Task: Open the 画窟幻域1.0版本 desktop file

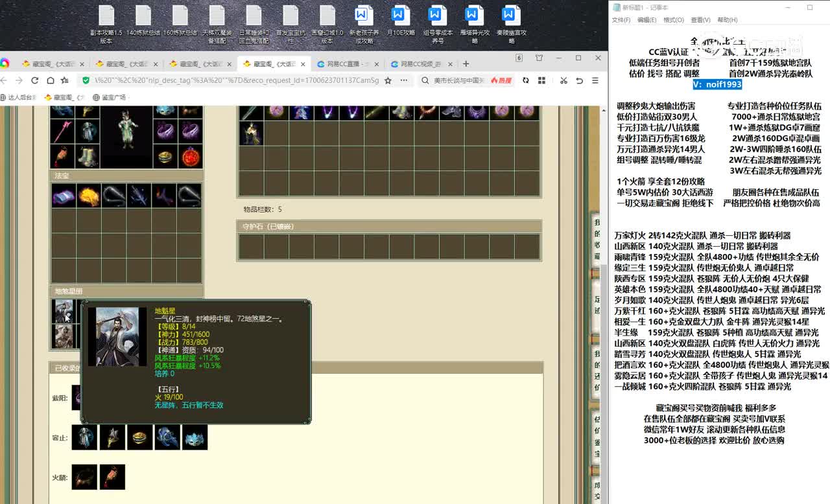Action: (327, 25)
